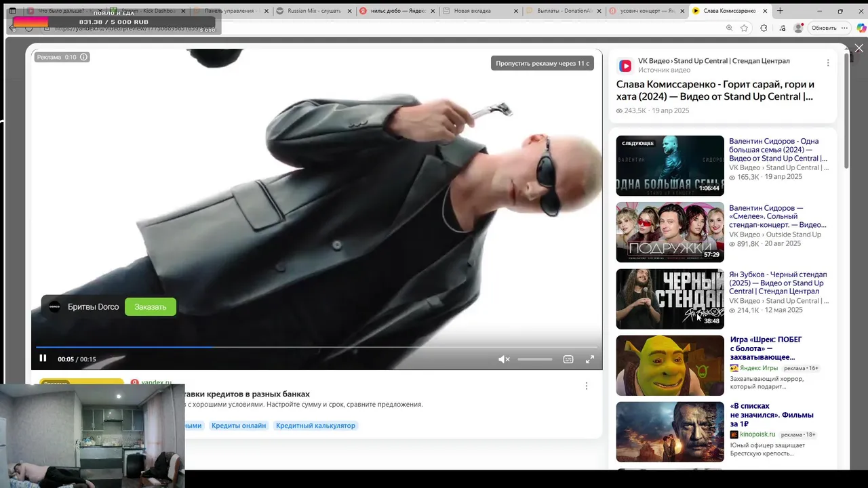The width and height of the screenshot is (868, 488).
Task: Open the browser profile avatar
Action: 798,28
